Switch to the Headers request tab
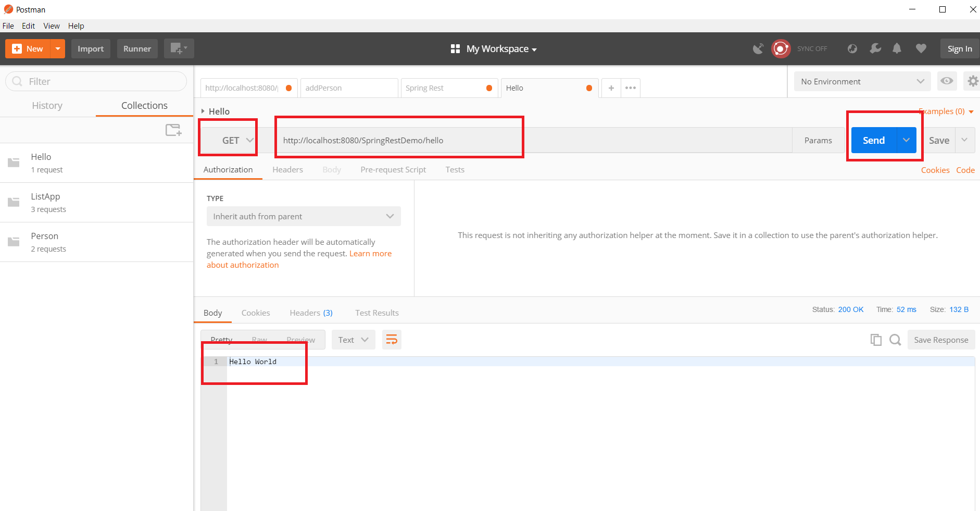 pyautogui.click(x=287, y=170)
